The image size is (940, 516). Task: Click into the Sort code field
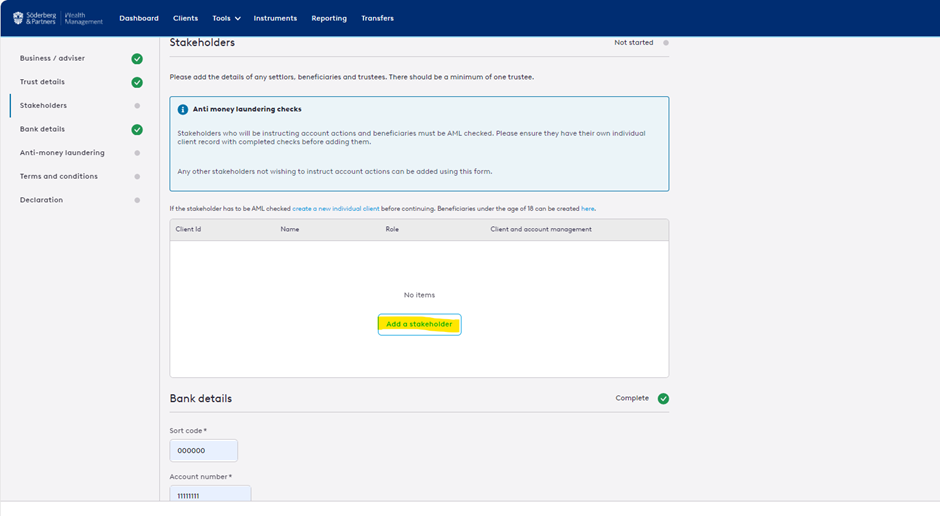coord(204,451)
